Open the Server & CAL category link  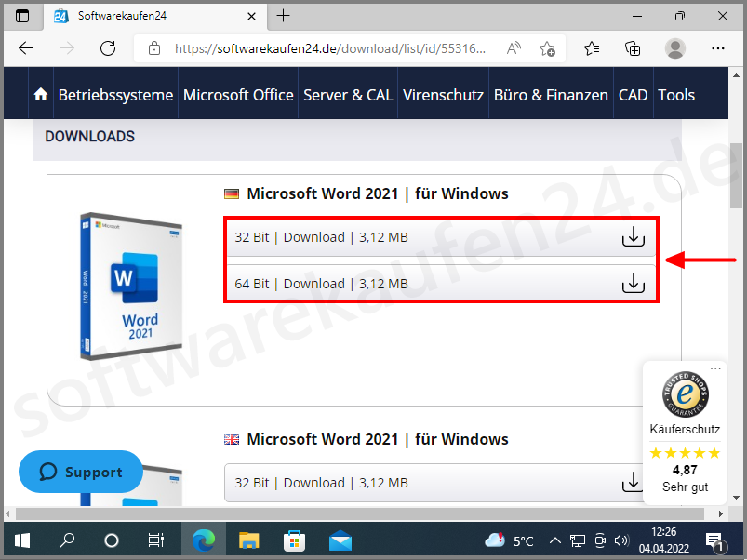pos(348,92)
